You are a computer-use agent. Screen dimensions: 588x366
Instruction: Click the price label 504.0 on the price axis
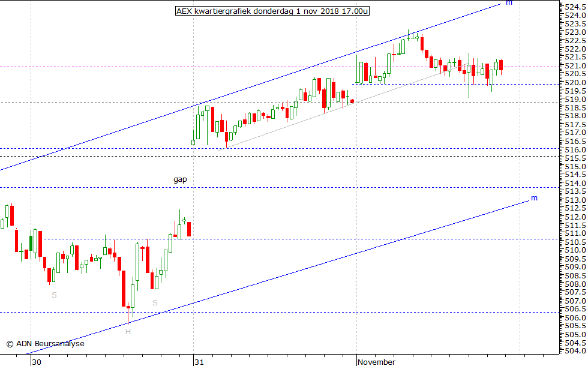(x=575, y=351)
